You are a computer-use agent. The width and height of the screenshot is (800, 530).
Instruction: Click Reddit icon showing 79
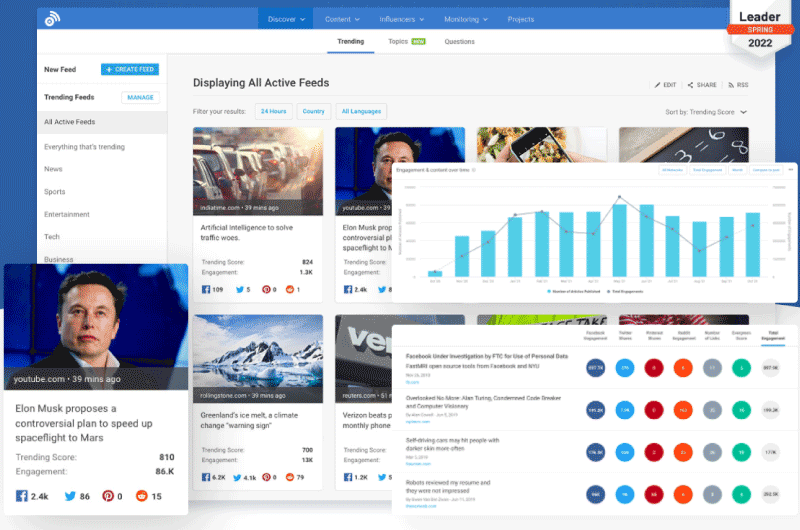click(x=290, y=477)
